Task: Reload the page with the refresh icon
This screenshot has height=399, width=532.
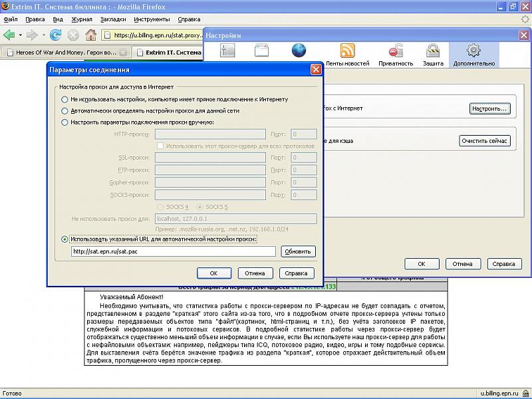Action: [x=55, y=35]
